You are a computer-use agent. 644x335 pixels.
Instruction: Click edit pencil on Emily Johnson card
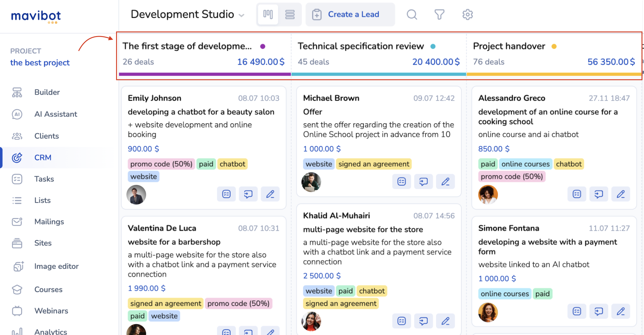point(270,194)
